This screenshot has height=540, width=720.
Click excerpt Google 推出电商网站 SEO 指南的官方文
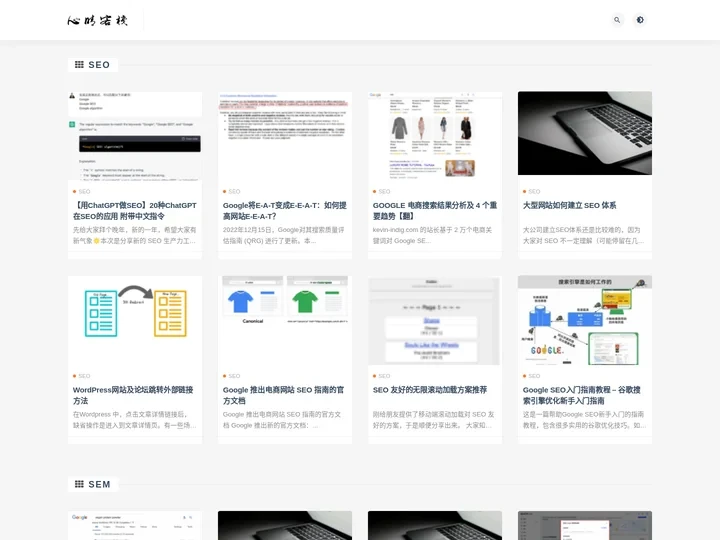pyautogui.click(x=282, y=420)
